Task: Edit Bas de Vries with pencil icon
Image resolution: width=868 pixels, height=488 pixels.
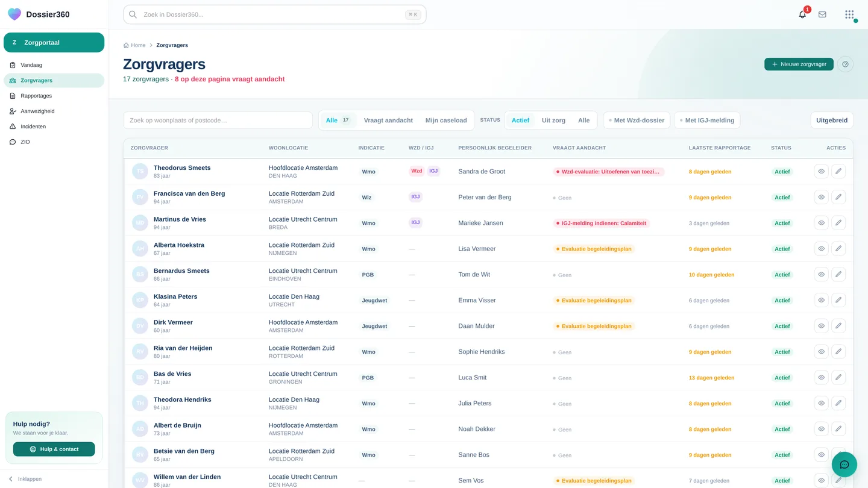Action: pos(838,378)
